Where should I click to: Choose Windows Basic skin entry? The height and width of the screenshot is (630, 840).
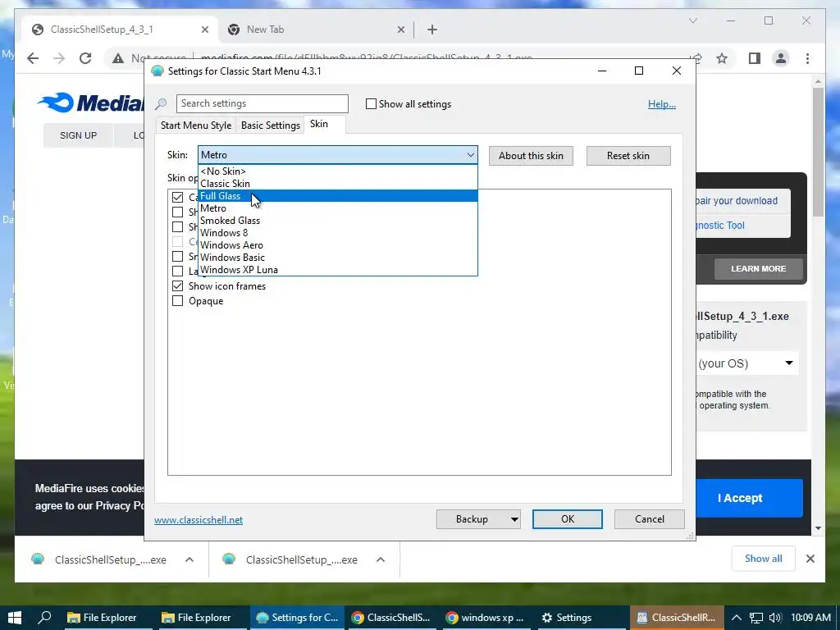(337, 258)
